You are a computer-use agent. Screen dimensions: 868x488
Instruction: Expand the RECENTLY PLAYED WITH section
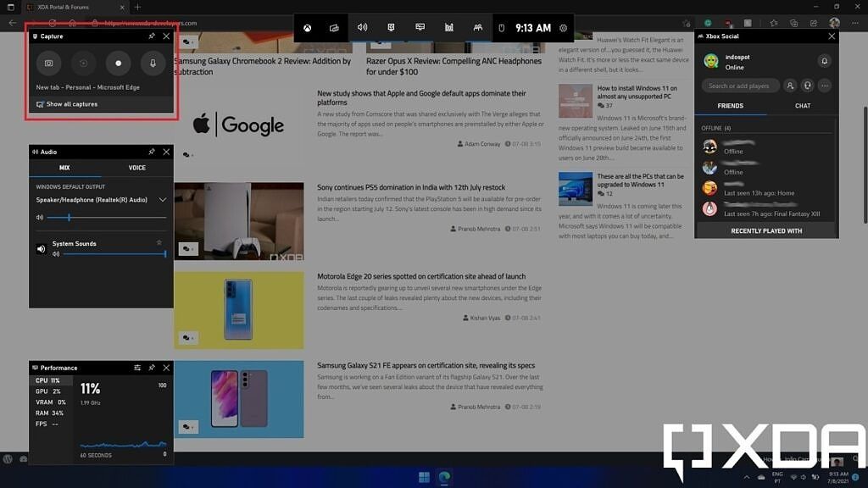765,230
